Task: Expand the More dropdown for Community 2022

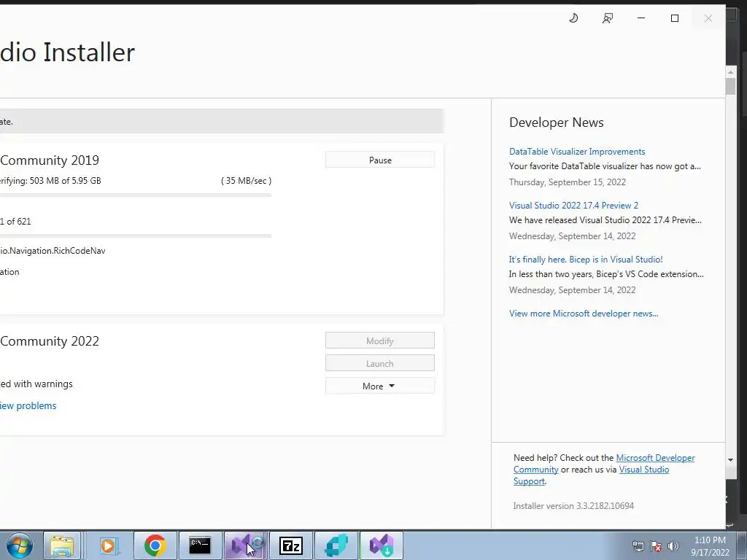Action: point(379,386)
